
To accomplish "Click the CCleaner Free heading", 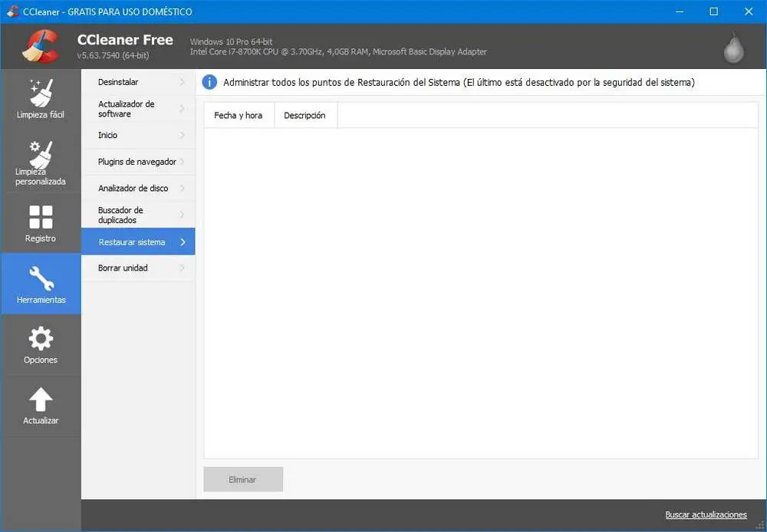I will click(x=125, y=40).
